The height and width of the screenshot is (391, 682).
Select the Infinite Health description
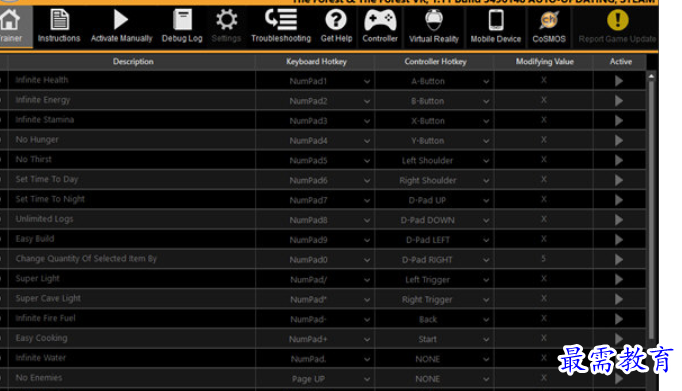(x=42, y=80)
